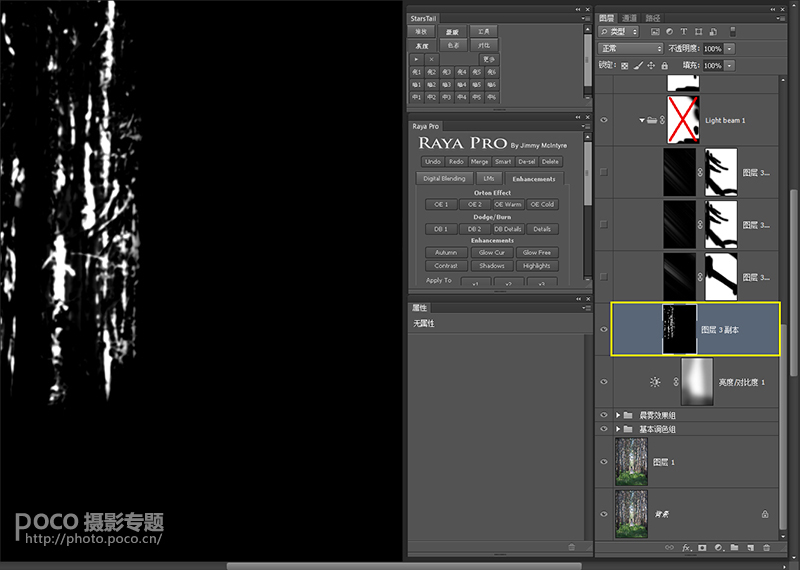Delete layer trash icon in Layers panel
The image size is (800, 570).
[x=766, y=548]
